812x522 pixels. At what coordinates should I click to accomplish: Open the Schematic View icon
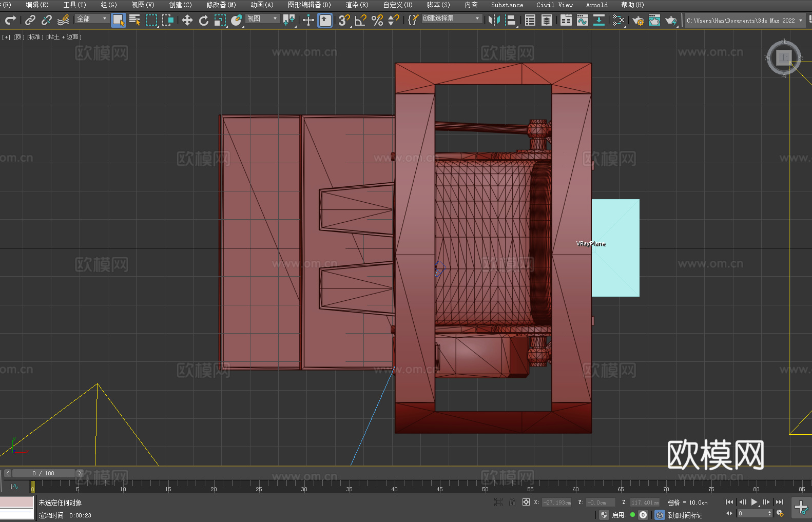click(599, 20)
